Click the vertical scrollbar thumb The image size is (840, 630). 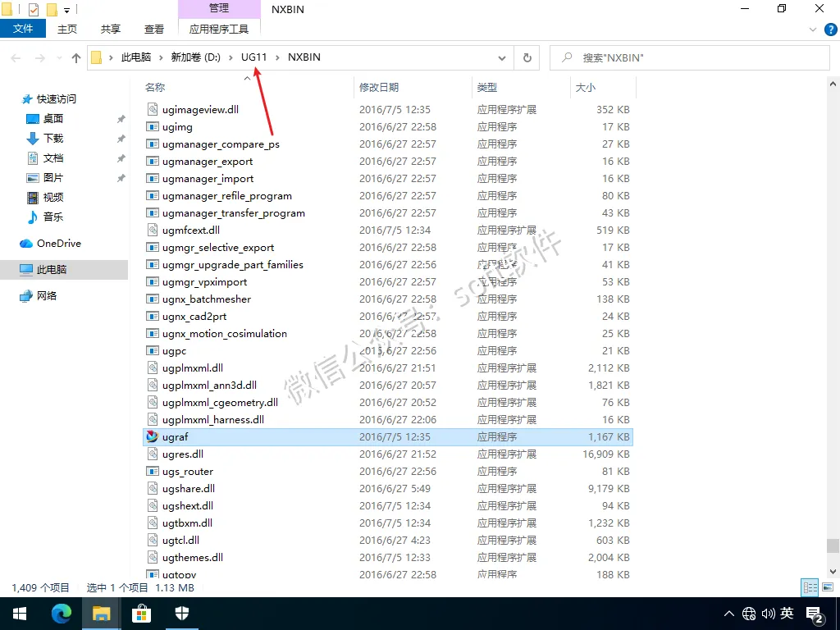(833, 546)
